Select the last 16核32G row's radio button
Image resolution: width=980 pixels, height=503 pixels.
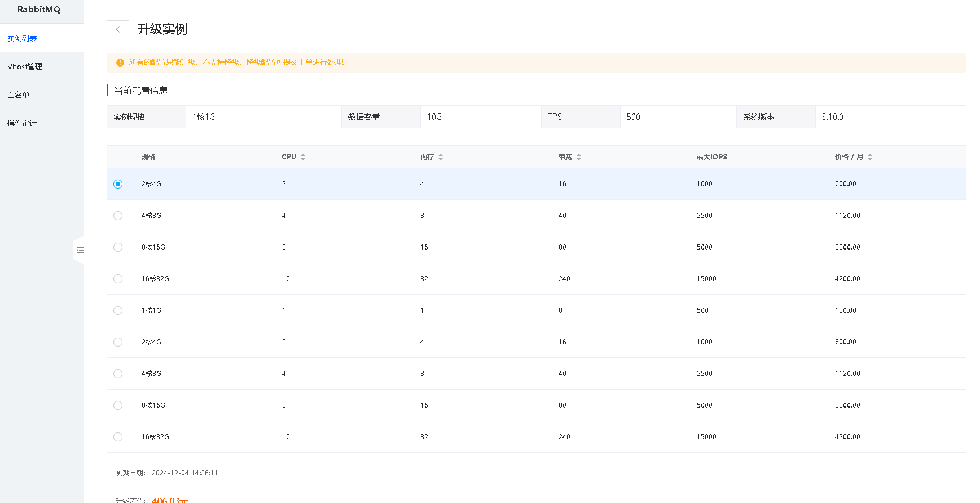pos(118,437)
